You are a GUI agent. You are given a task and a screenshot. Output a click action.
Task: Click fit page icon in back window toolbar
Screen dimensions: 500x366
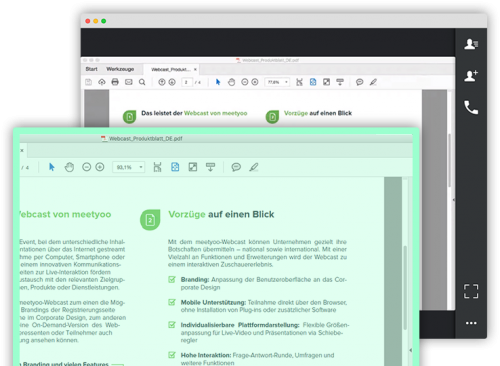[313, 82]
